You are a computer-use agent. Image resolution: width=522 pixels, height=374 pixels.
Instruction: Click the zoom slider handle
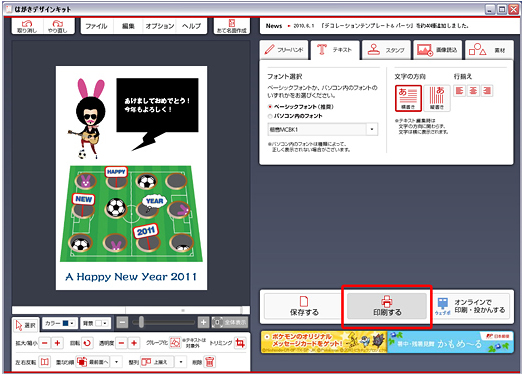(141, 322)
